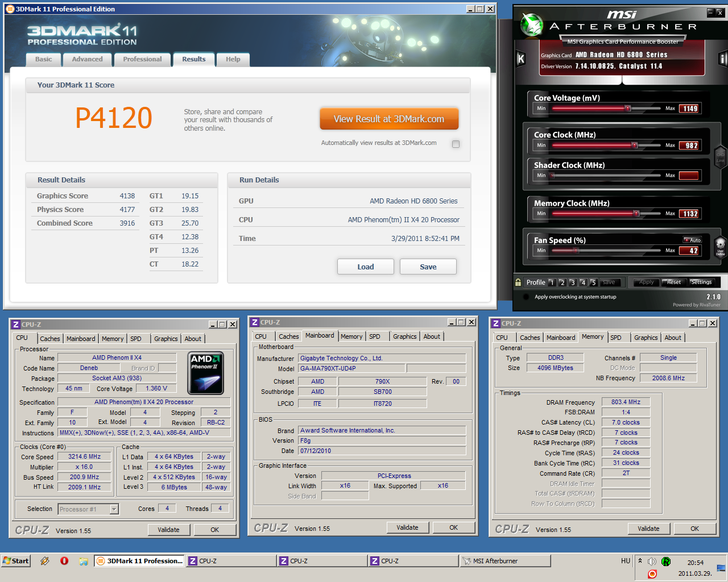
Task: Click OK in the CPU-Z Processor window
Action: click(214, 530)
